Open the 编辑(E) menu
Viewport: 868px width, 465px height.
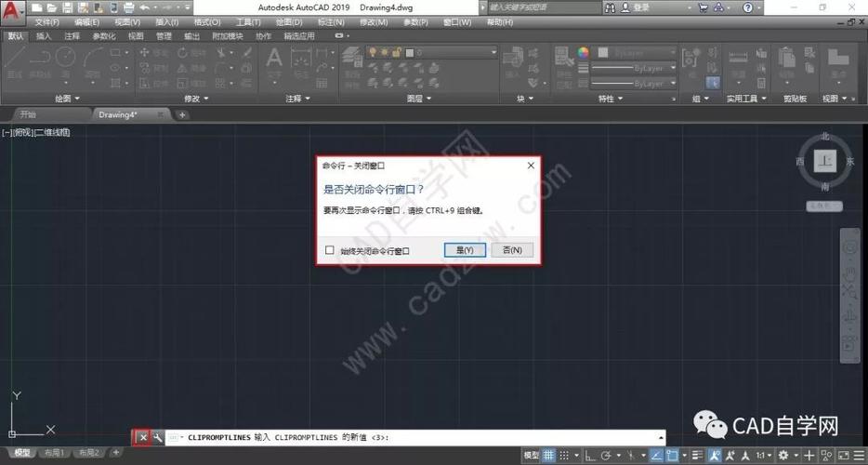point(87,22)
